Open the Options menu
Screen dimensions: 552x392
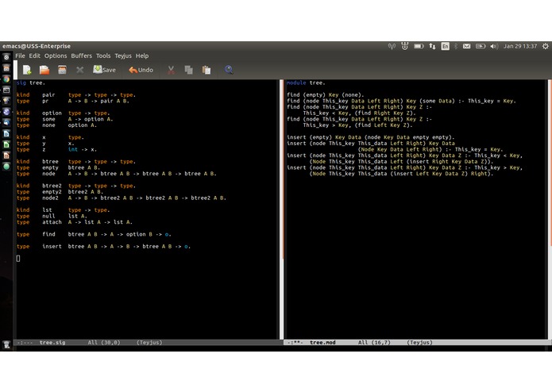tap(56, 56)
